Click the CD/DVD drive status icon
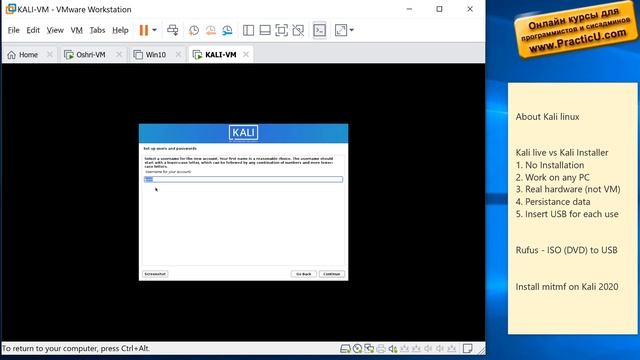 pyautogui.click(x=358, y=349)
